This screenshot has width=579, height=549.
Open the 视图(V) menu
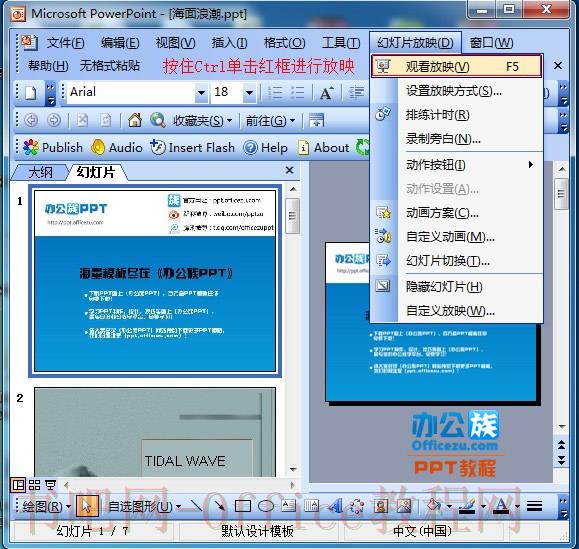(x=175, y=43)
